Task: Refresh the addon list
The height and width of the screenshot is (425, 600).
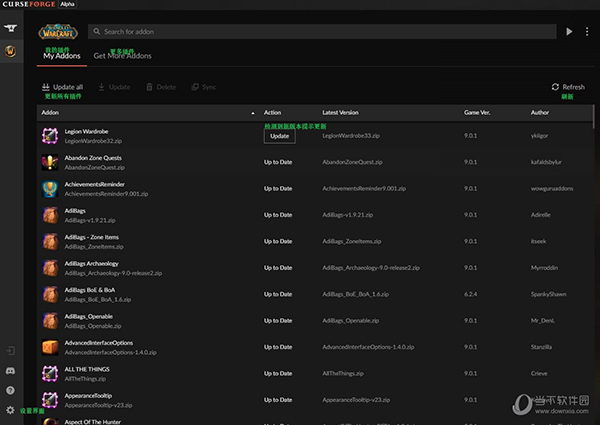Action: 568,87
